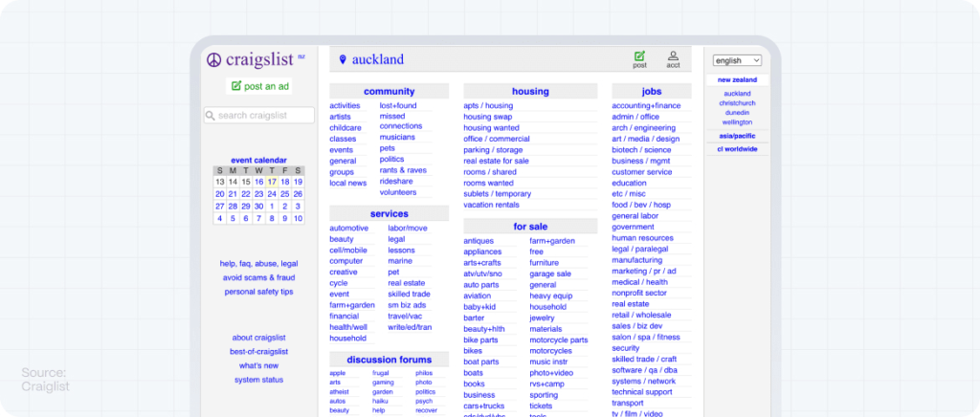Open 'about craigslist' link

pyautogui.click(x=258, y=338)
